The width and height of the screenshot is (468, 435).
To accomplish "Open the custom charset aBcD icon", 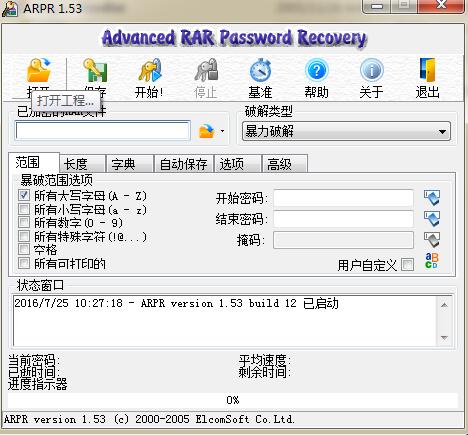I will [432, 261].
